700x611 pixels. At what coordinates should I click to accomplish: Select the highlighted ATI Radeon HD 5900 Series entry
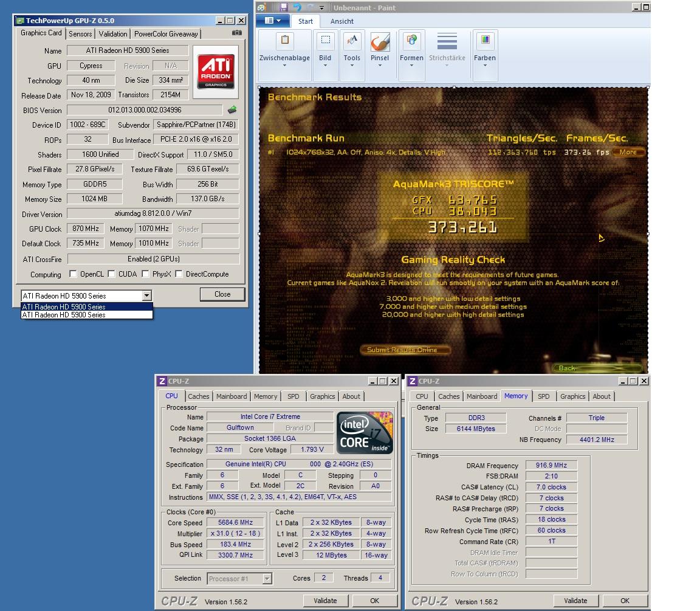click(x=87, y=307)
